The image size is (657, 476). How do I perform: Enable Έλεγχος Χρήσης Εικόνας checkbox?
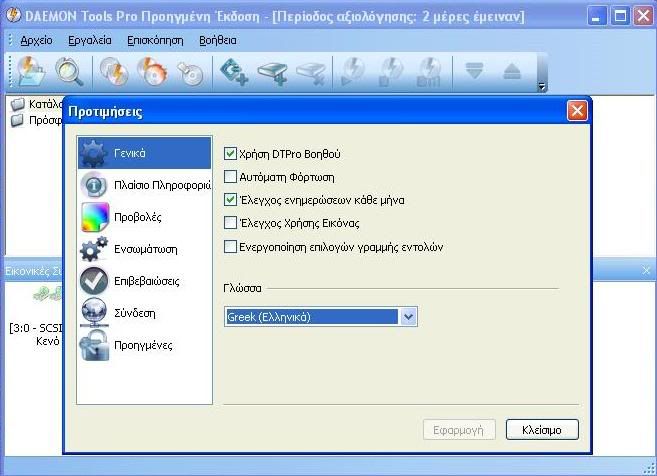(230, 223)
